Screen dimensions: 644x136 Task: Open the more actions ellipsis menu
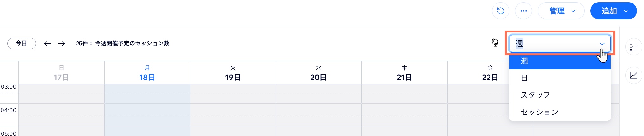(x=523, y=11)
